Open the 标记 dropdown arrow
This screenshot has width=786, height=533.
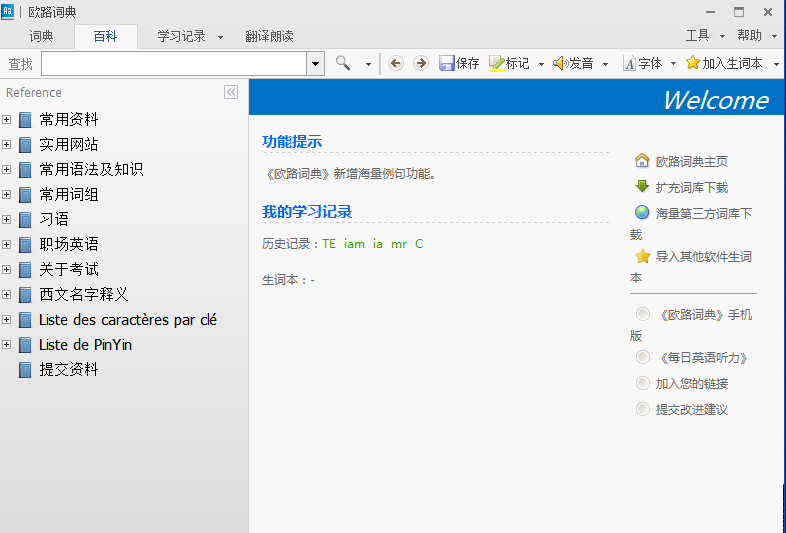541,64
